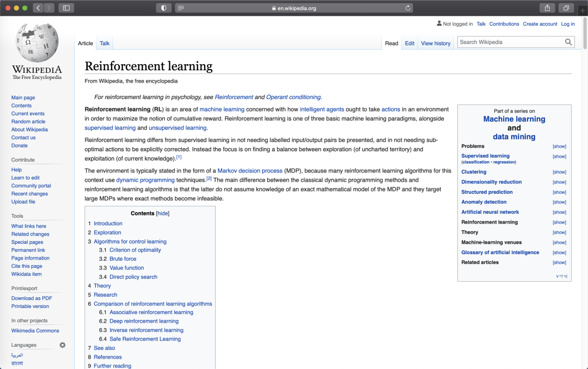Show the Supervised learning section
Viewport: 588px width, 369px height.
559,156
